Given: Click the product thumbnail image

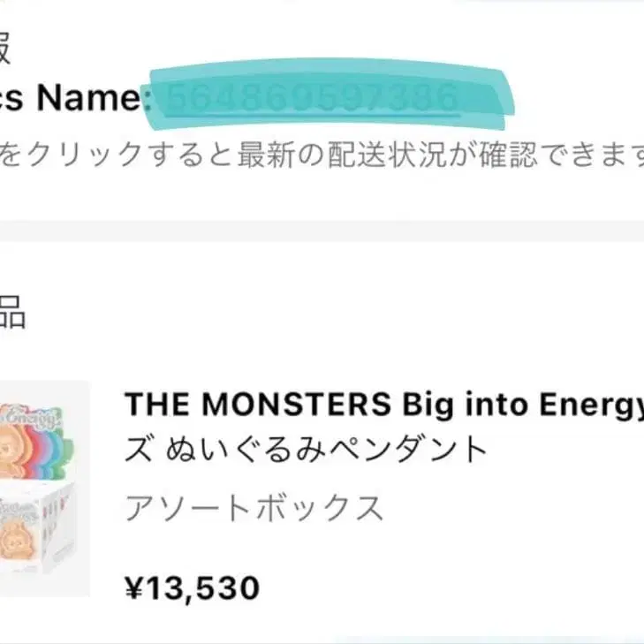Looking at the screenshot, I should click(x=44, y=487).
